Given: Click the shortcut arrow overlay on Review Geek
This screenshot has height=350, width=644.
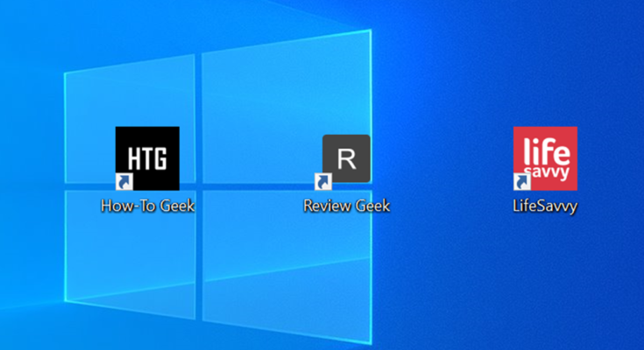Looking at the screenshot, I should [323, 181].
